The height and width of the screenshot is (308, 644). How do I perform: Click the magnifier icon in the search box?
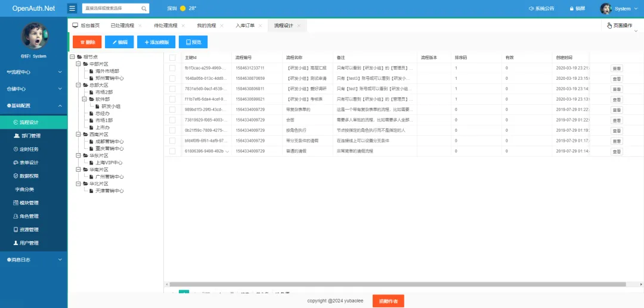click(x=144, y=9)
